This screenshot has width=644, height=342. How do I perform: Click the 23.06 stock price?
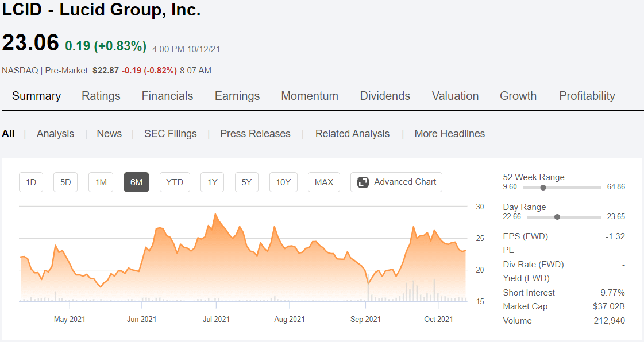(30, 42)
